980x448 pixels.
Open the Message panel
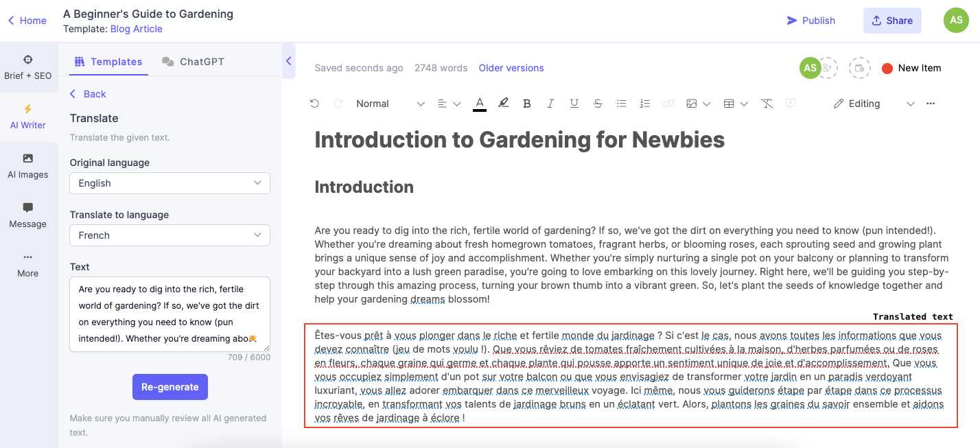[28, 215]
